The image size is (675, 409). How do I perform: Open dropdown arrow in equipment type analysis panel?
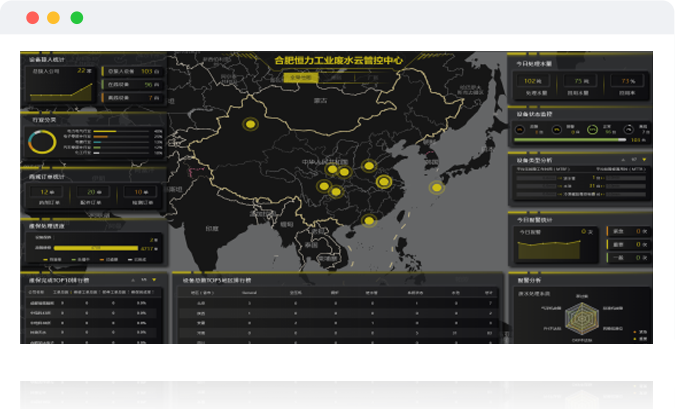(x=644, y=160)
